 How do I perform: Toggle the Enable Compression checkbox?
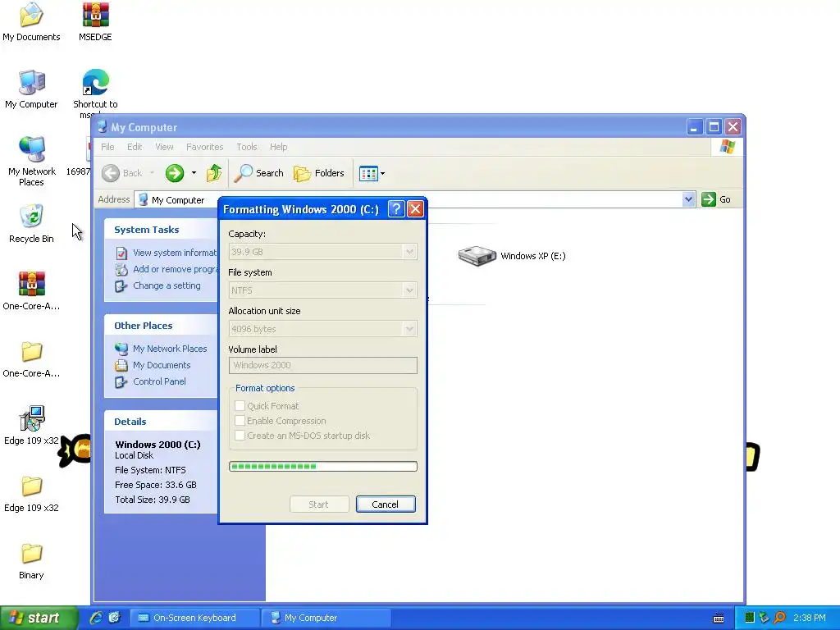coord(240,421)
